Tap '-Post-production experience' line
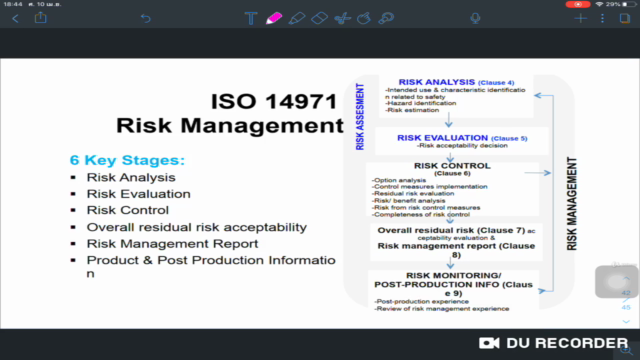This screenshot has height=360, width=640. point(421,302)
